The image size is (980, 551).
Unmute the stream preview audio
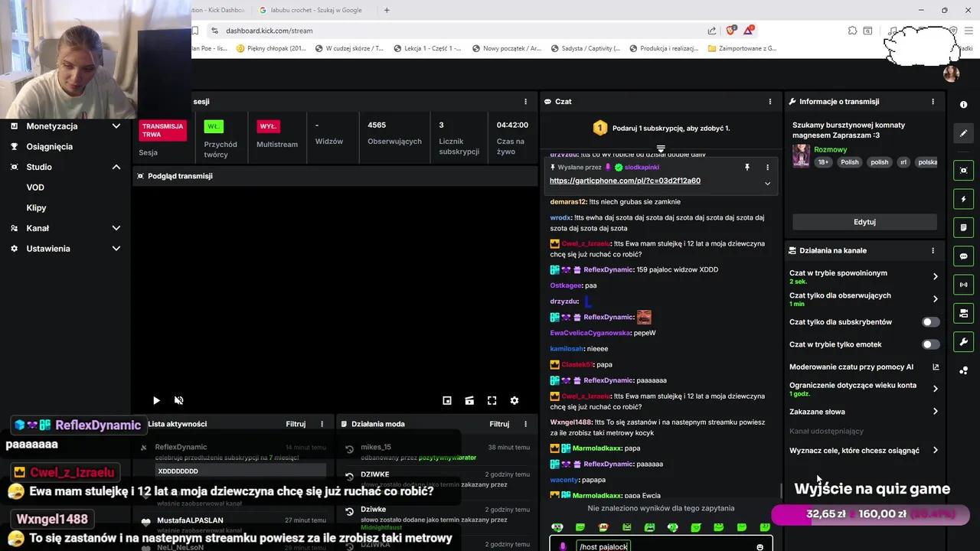pos(179,400)
